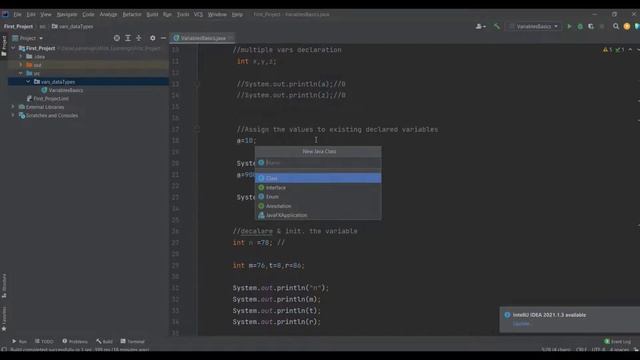Open the Navigate menu
640x360 pixels.
click(x=67, y=14)
